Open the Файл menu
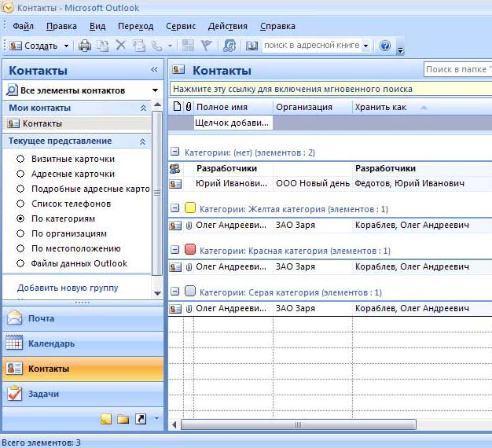Image resolution: width=492 pixels, height=448 pixels. tap(23, 26)
